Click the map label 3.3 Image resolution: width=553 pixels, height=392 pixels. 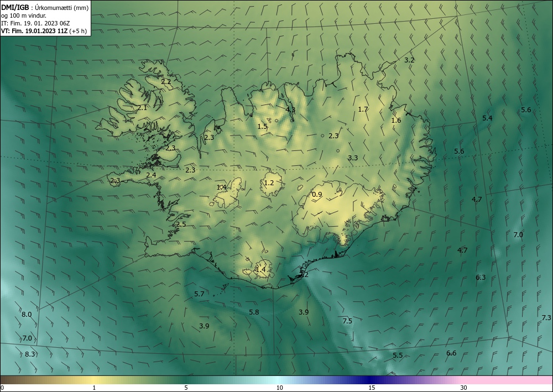(x=353, y=158)
